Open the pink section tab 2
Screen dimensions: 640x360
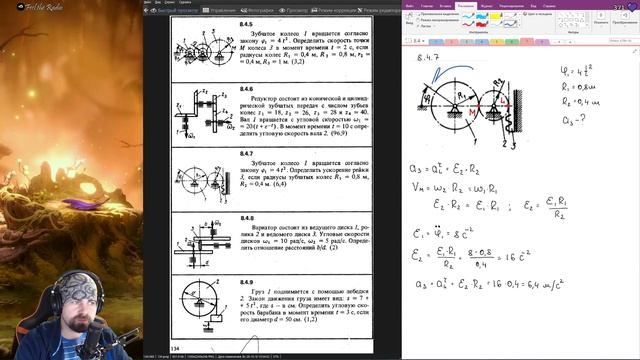(x=451, y=42)
